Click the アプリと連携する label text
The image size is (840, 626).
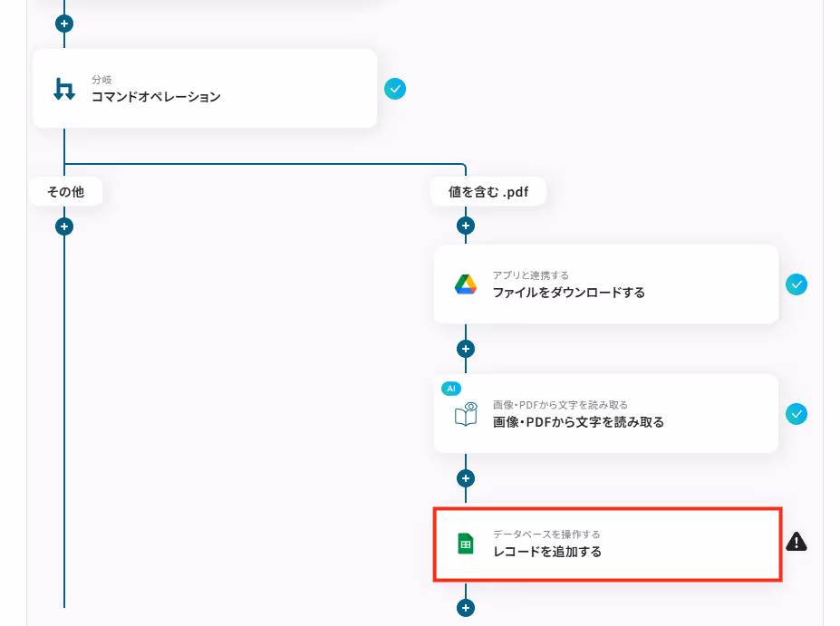[x=531, y=275]
